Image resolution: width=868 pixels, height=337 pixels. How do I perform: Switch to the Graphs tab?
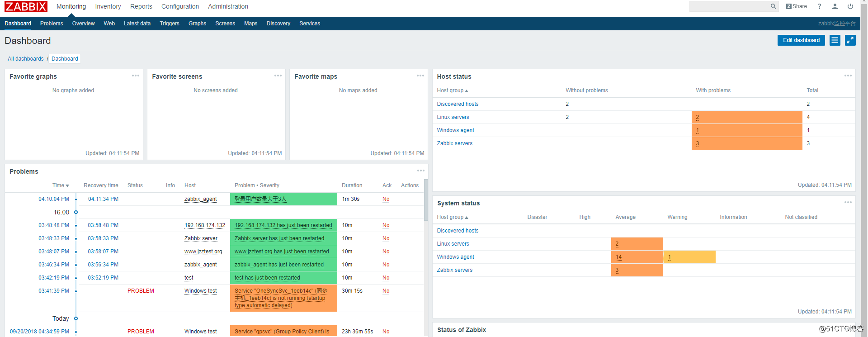197,24
